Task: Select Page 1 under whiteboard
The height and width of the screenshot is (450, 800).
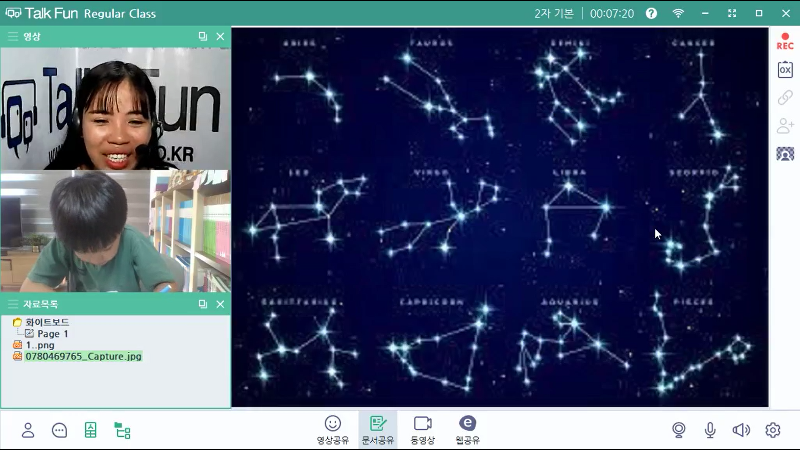Action: [x=52, y=334]
